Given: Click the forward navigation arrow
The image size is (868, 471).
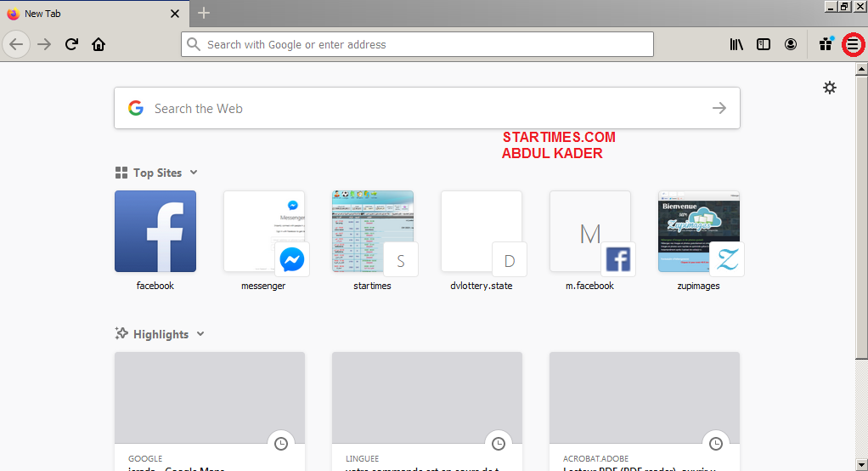Looking at the screenshot, I should [44, 44].
